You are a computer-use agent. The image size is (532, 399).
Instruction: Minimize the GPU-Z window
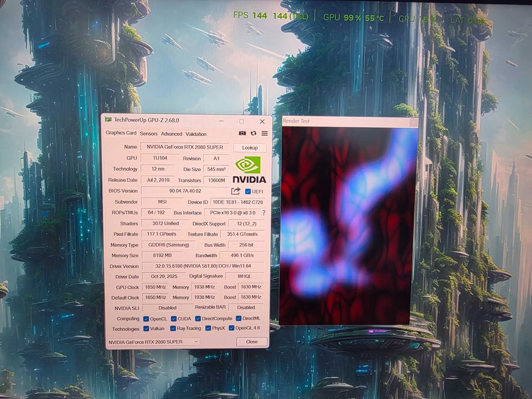221,121
